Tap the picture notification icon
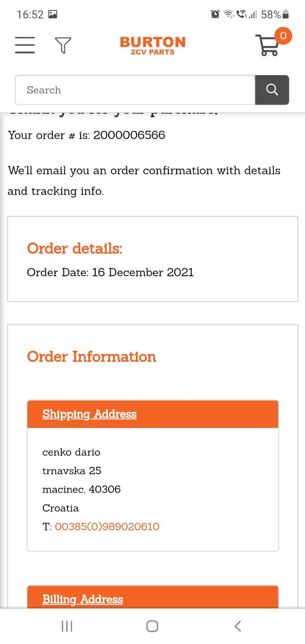 tap(53, 14)
